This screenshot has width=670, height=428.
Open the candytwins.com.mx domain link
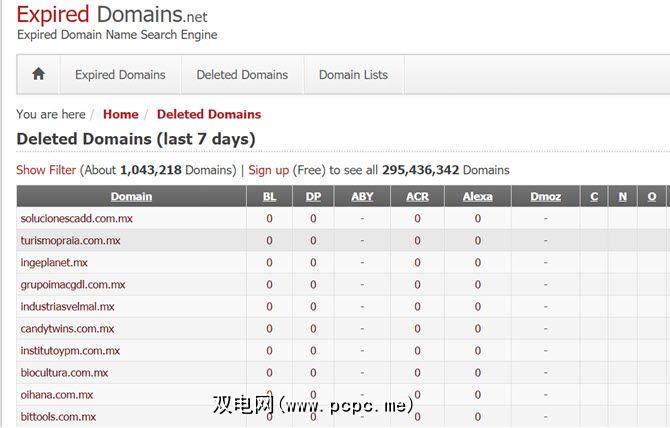coord(67,328)
